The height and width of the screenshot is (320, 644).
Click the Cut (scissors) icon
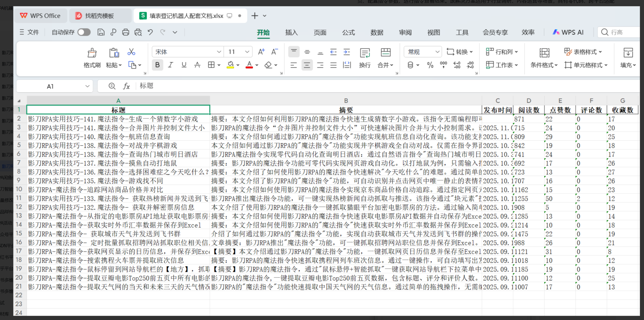pyautogui.click(x=131, y=52)
